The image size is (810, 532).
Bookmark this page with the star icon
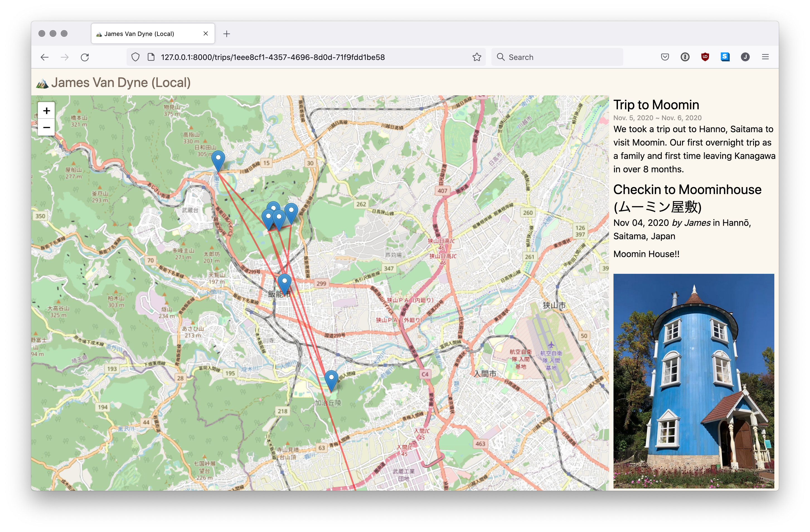click(x=476, y=57)
